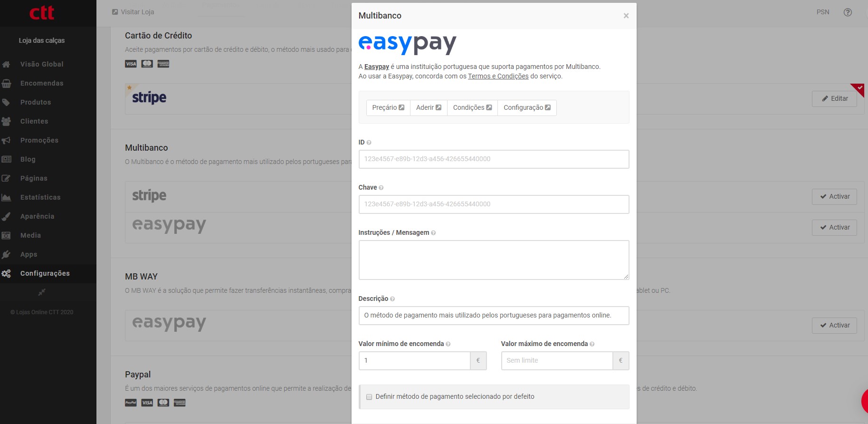This screenshot has height=424, width=868.
Task: Click the Encomendas basket icon in sidebar
Action: [x=6, y=84]
